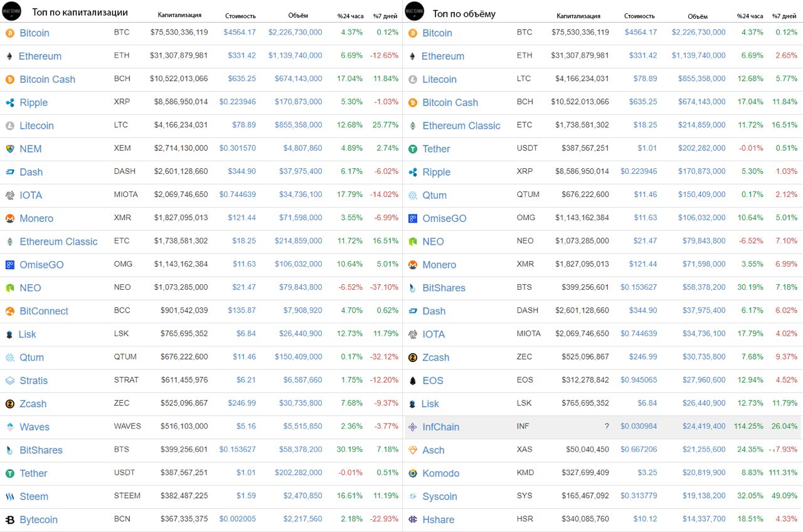Click Bitcoin icon in the Топ по капитализации table

tap(9, 33)
